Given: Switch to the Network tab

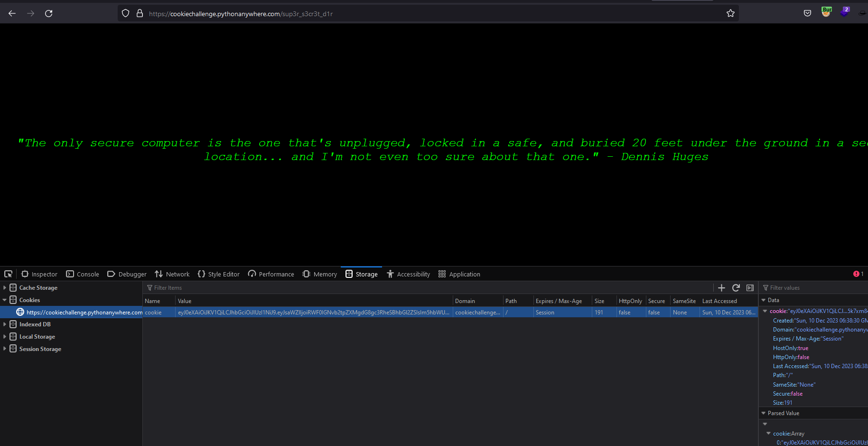Looking at the screenshot, I should pos(172,274).
